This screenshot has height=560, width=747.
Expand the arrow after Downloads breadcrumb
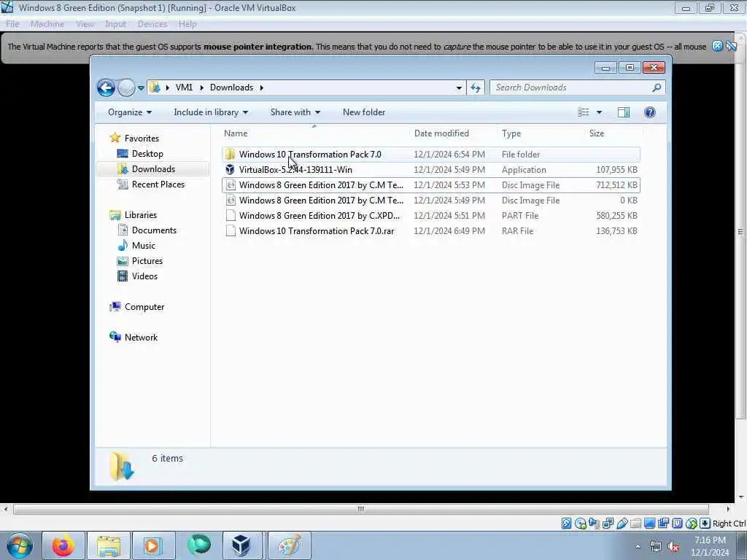[x=262, y=87]
